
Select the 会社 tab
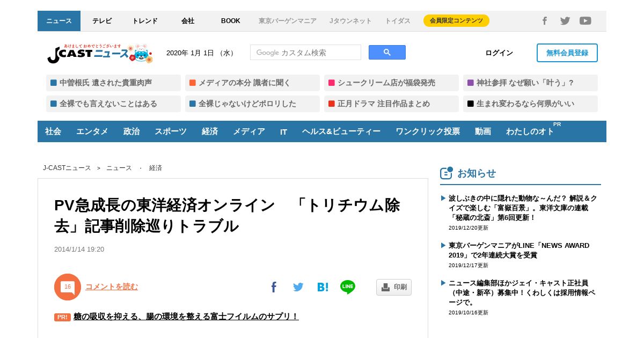coord(188,21)
